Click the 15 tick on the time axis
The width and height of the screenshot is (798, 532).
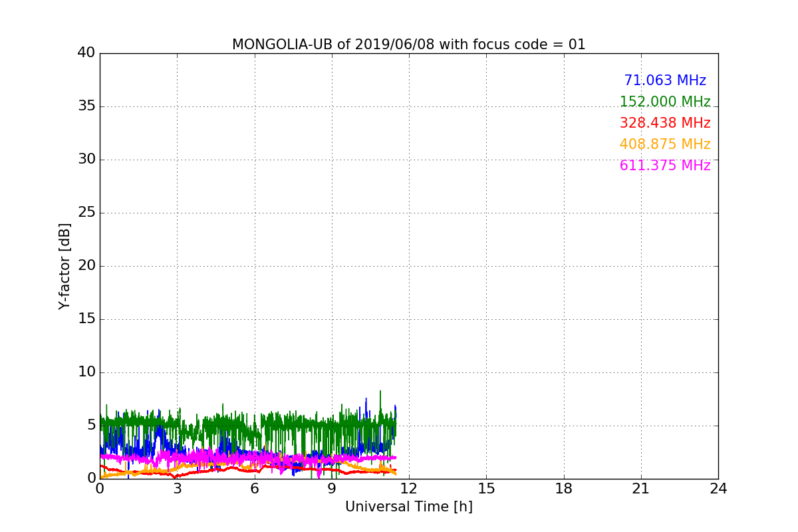click(x=486, y=488)
